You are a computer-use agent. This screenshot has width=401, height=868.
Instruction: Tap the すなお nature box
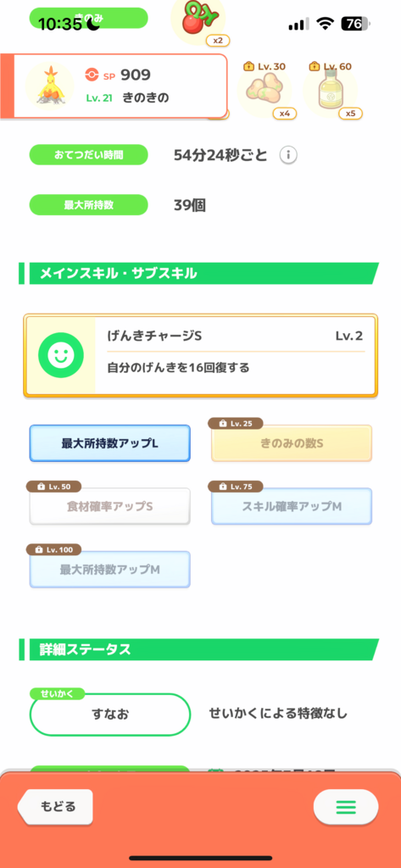point(109,714)
